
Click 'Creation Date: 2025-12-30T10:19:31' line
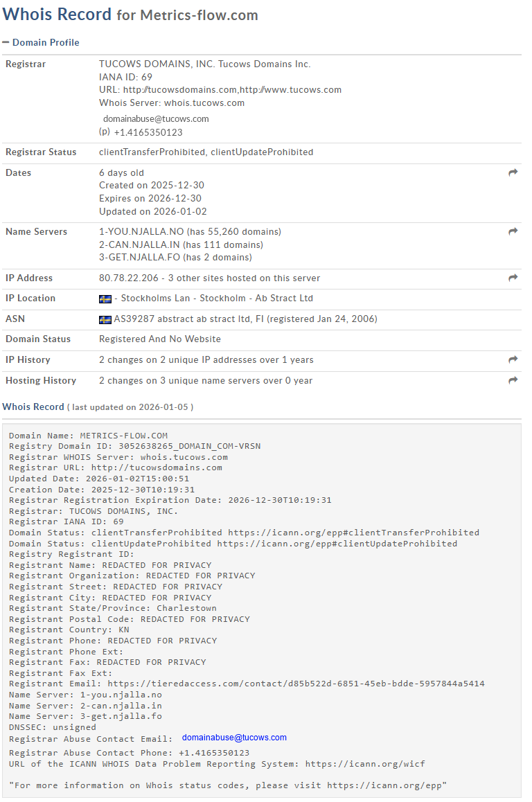pos(102,490)
